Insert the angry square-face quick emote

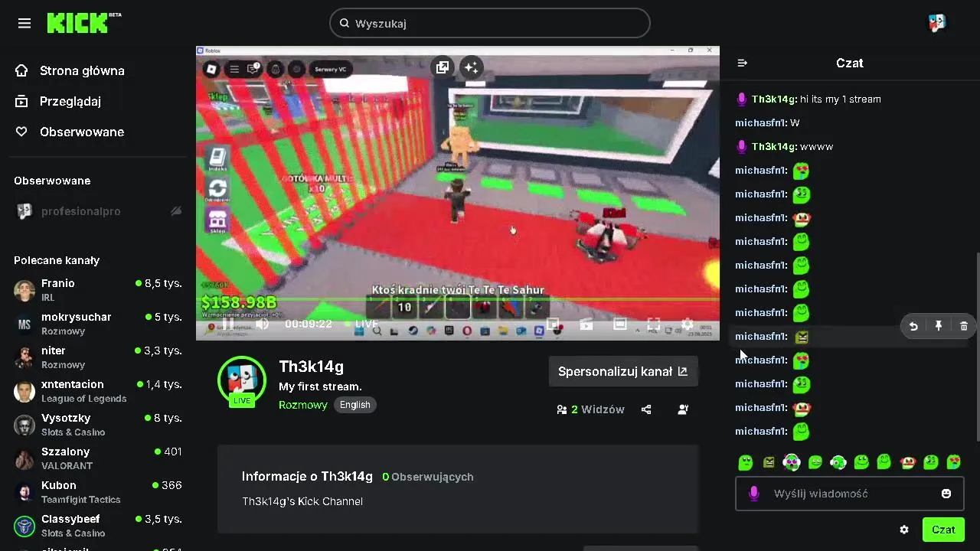tap(769, 462)
